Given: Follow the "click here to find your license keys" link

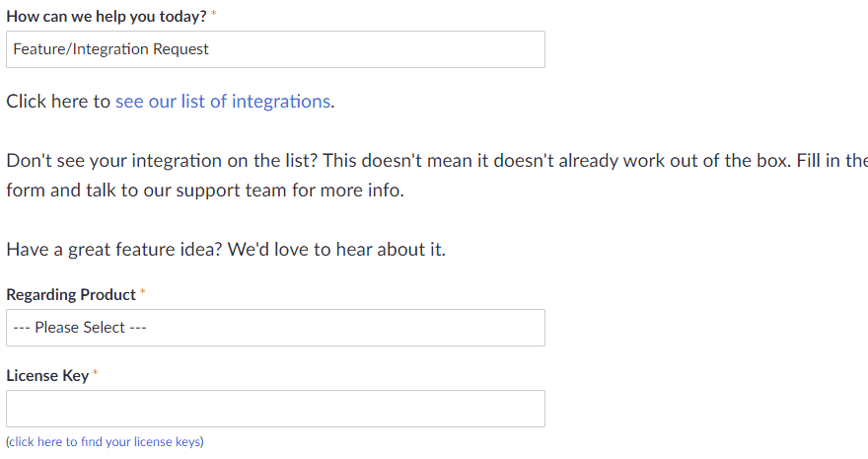Looking at the screenshot, I should point(105,442).
